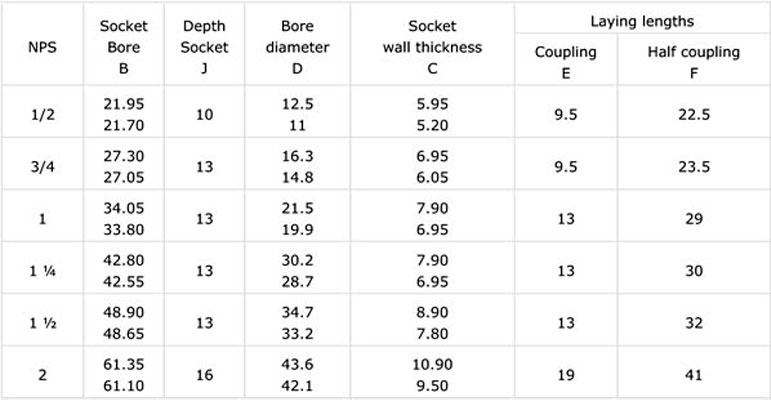Select wall thickness value 10.90
Viewport: 771px width, 400px height.
(x=432, y=365)
